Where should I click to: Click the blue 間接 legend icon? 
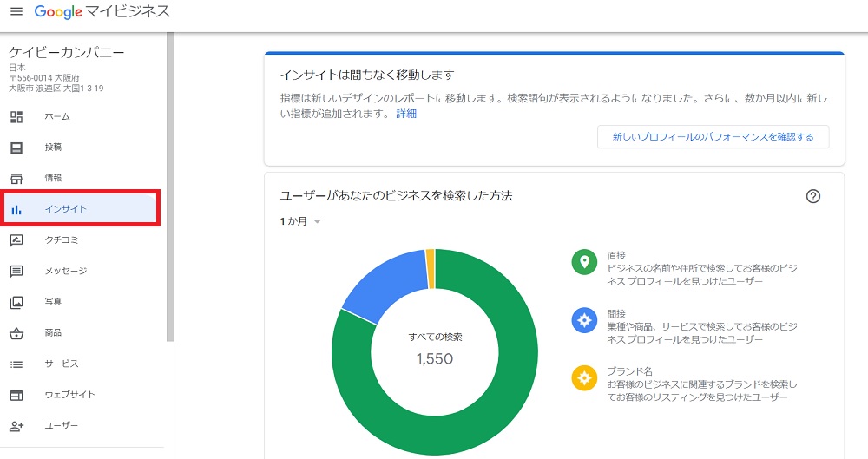coord(584,320)
